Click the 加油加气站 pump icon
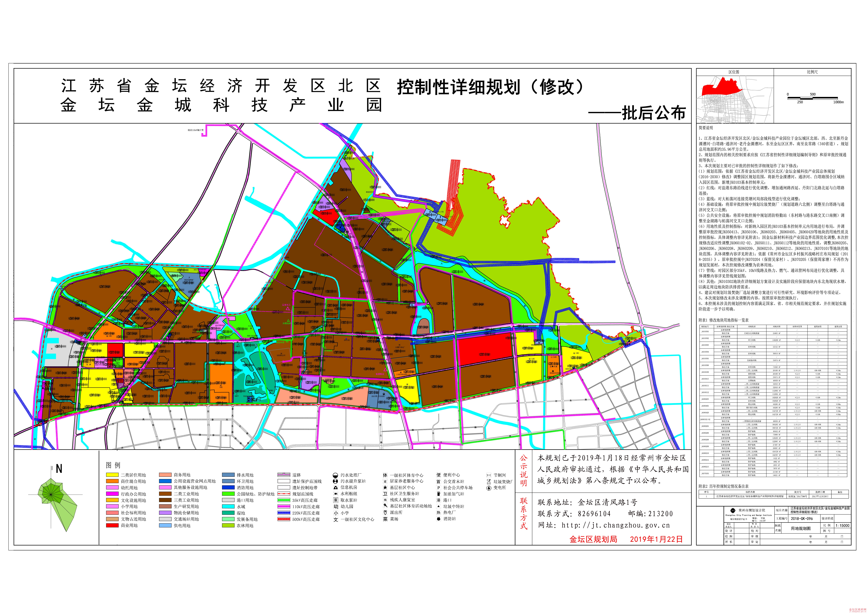 pos(439,494)
